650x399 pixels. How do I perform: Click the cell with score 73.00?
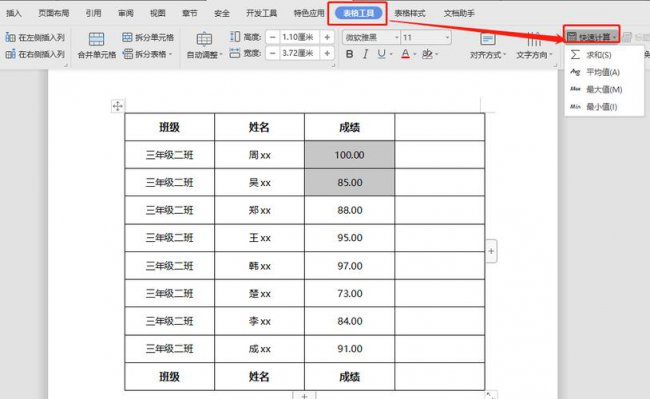click(349, 293)
